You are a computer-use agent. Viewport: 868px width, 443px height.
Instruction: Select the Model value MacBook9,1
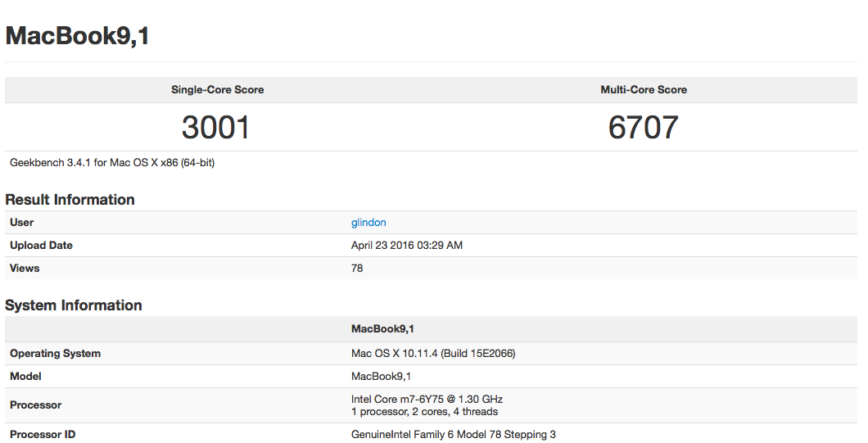[x=381, y=377]
